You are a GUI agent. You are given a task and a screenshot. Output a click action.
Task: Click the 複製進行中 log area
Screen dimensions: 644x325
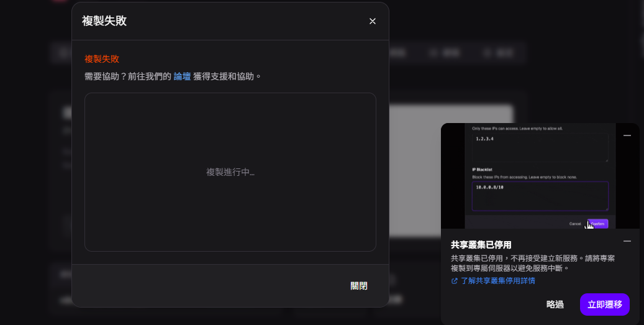pos(230,172)
